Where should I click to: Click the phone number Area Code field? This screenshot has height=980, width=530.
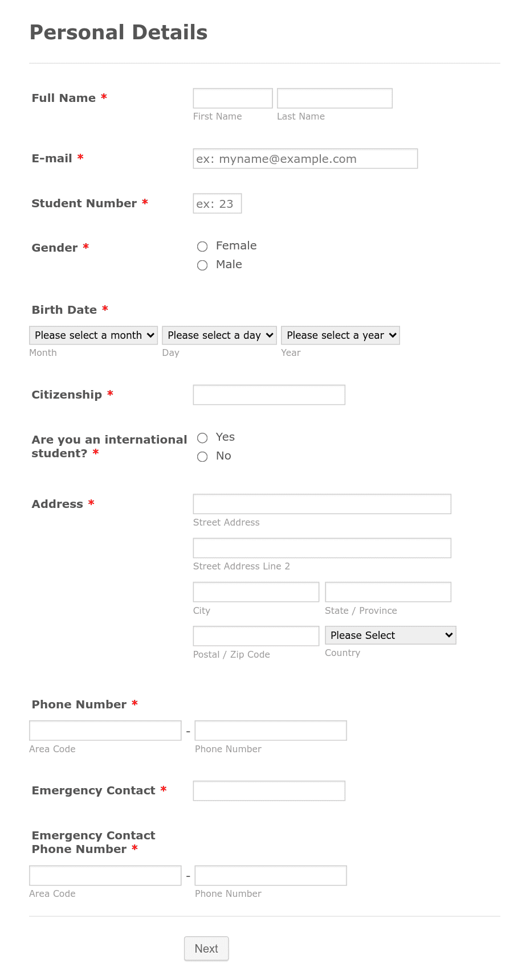point(105,730)
